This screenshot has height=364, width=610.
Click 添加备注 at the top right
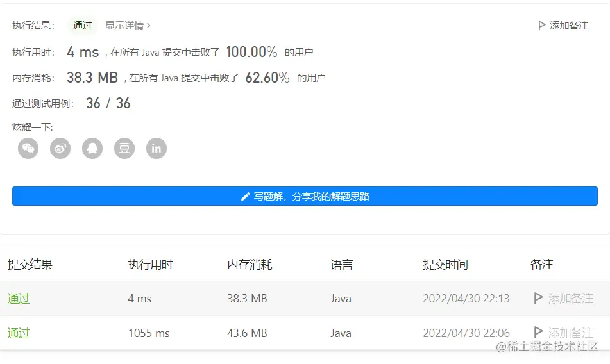tap(569, 26)
